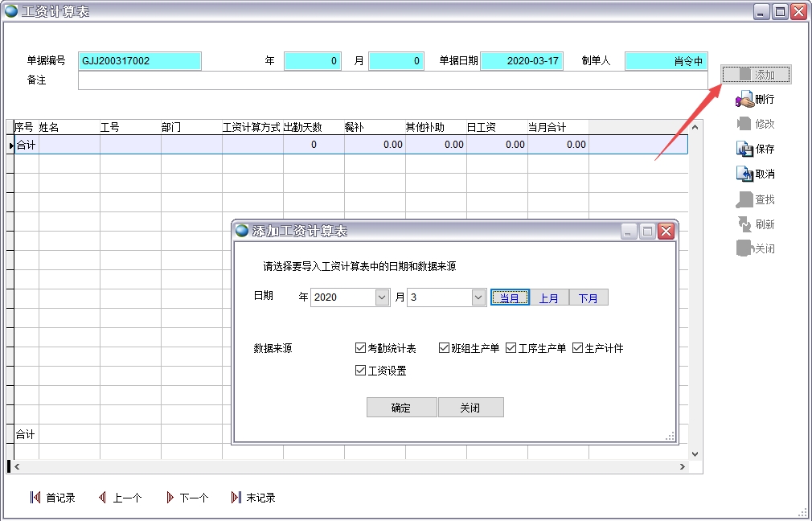The image size is (812, 521).
Task: Click the 关闭 button in the dialog
Action: click(470, 408)
